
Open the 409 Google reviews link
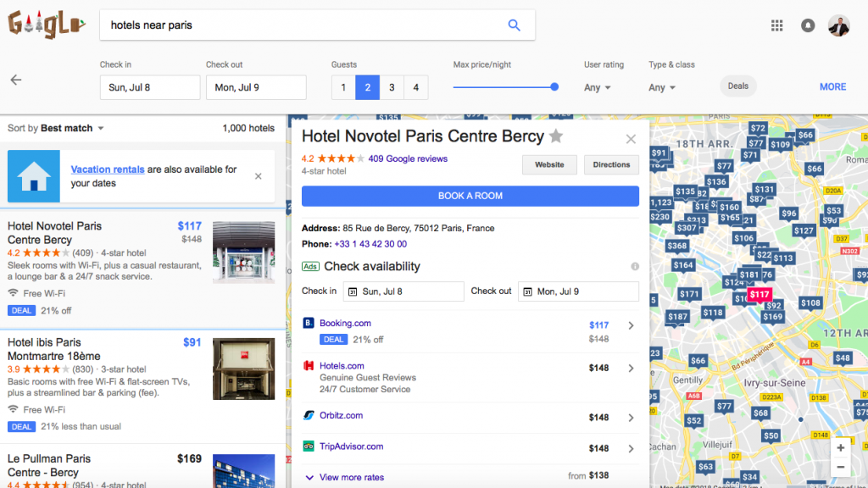coord(408,158)
